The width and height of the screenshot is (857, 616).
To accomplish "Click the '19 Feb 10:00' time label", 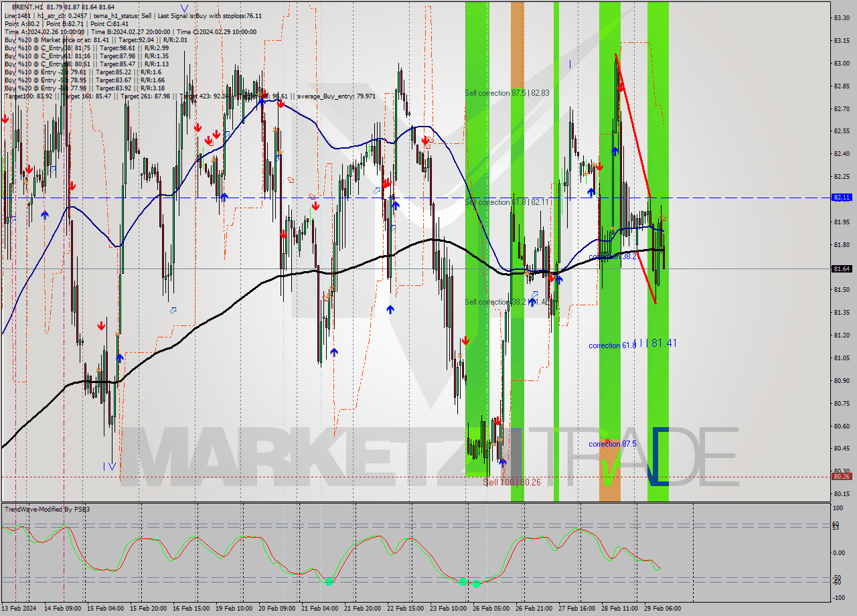I will coord(234,608).
